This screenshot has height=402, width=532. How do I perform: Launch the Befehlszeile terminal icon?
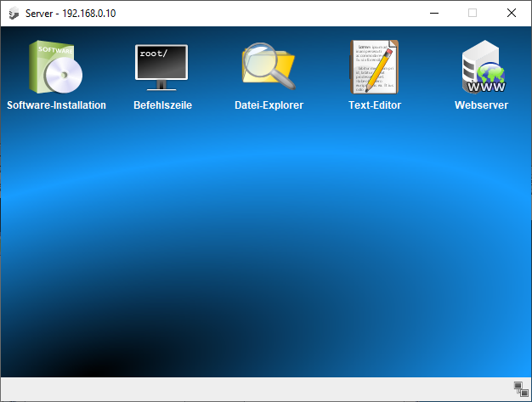[x=161, y=67]
